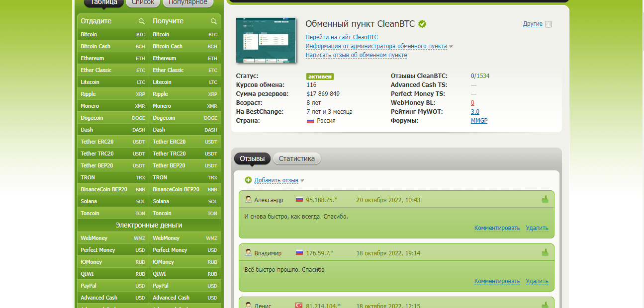Click the thumbs-up icon on Александр's review
Viewport: 644px width, 308px height.
click(545, 200)
